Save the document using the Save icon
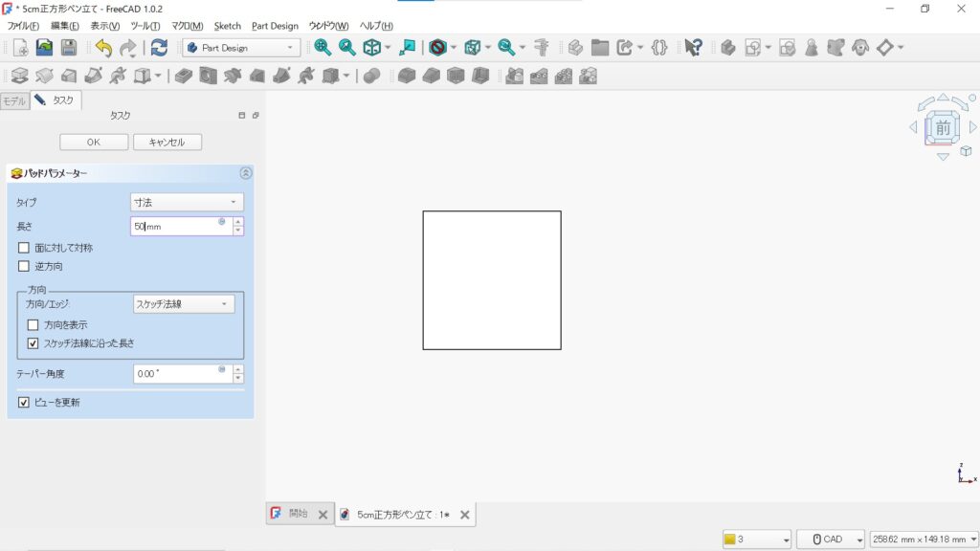The image size is (980, 551). [x=68, y=48]
